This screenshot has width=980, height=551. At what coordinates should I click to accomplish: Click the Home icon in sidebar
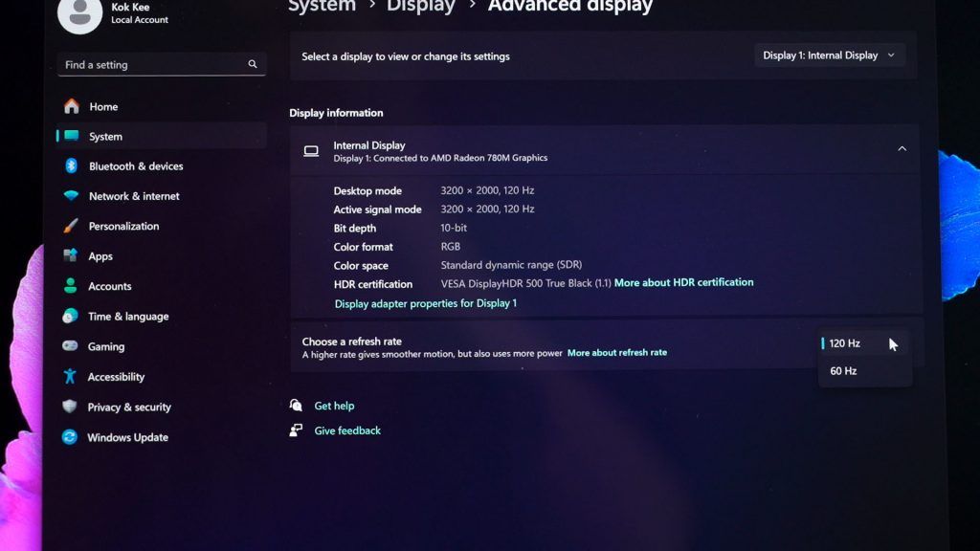pyautogui.click(x=72, y=106)
